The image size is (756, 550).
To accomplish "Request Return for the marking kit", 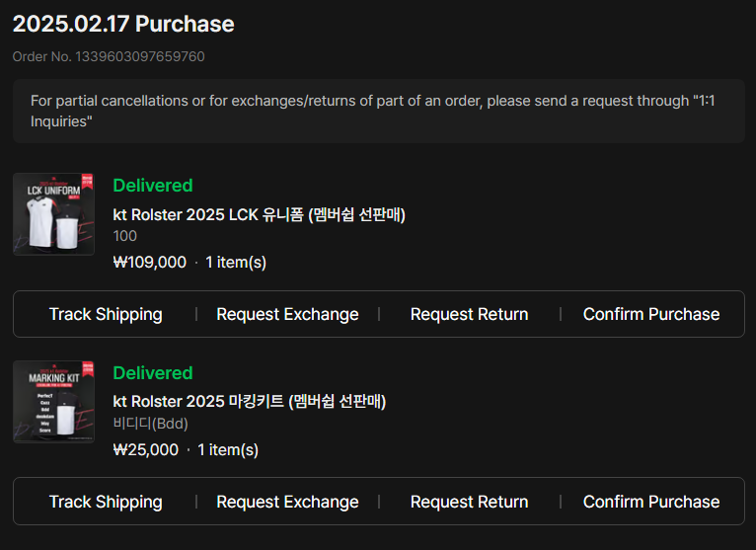I will pos(469,502).
